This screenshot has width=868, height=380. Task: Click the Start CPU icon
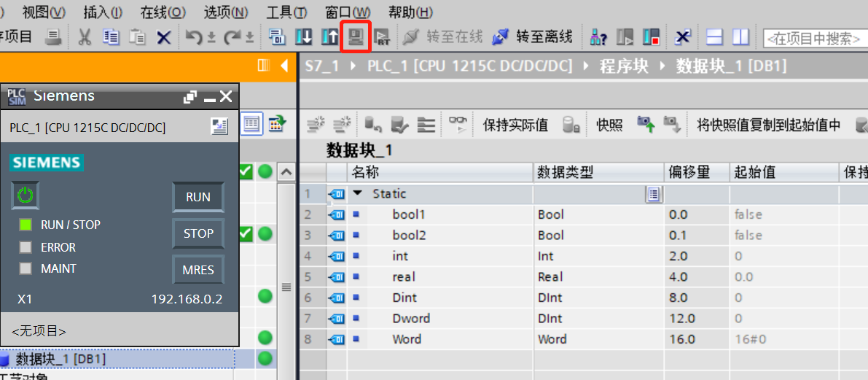click(x=625, y=37)
